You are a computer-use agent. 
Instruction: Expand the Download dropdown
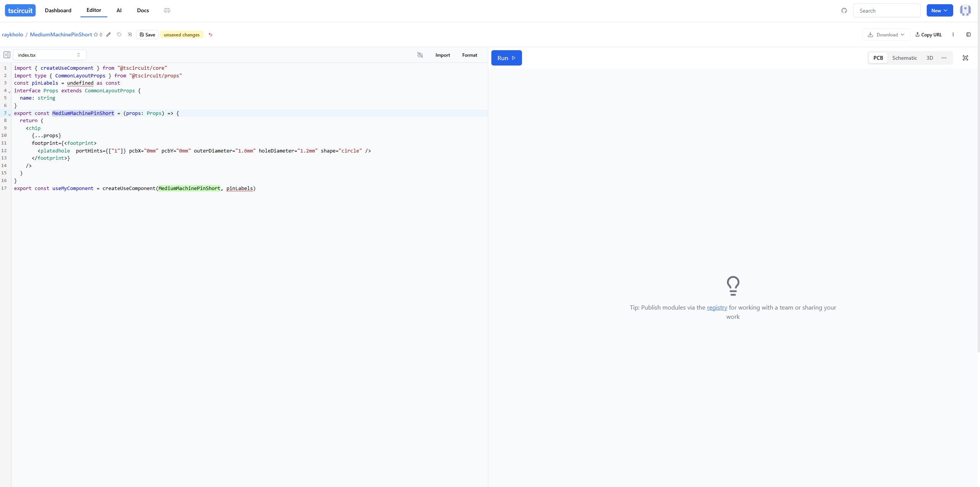pos(886,34)
